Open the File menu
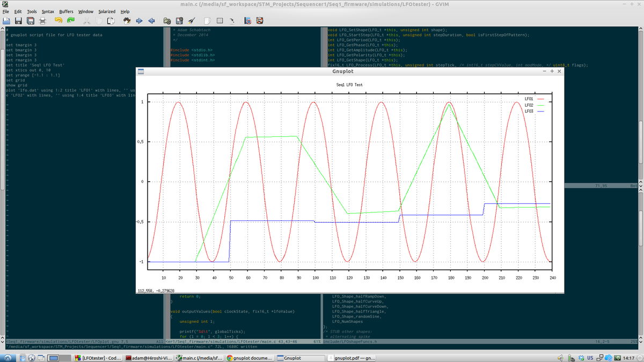Screen dimensions: 644x362 point(6,11)
